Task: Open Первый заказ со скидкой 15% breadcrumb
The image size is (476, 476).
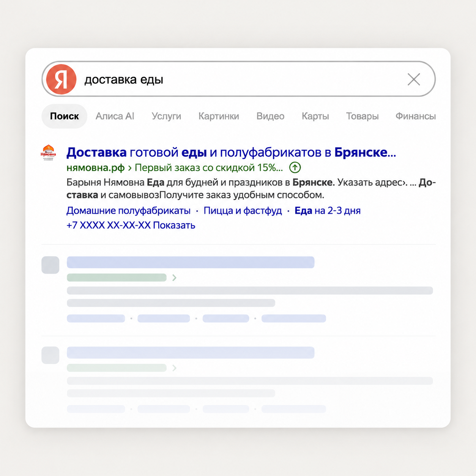Action: [209, 167]
